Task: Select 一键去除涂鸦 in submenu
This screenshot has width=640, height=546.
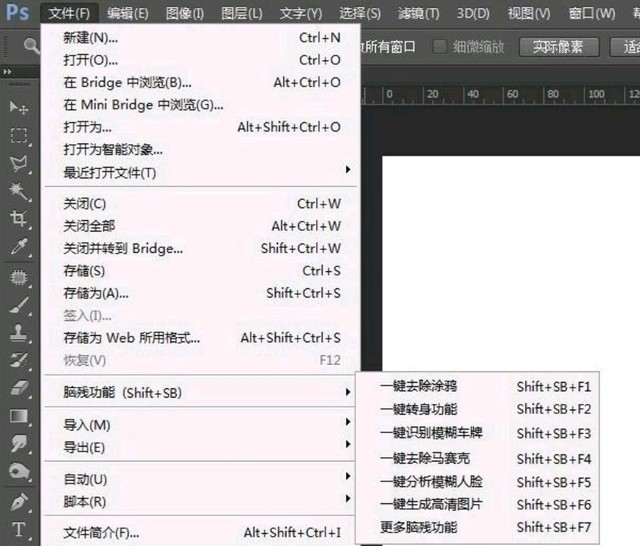Action: coord(478,386)
